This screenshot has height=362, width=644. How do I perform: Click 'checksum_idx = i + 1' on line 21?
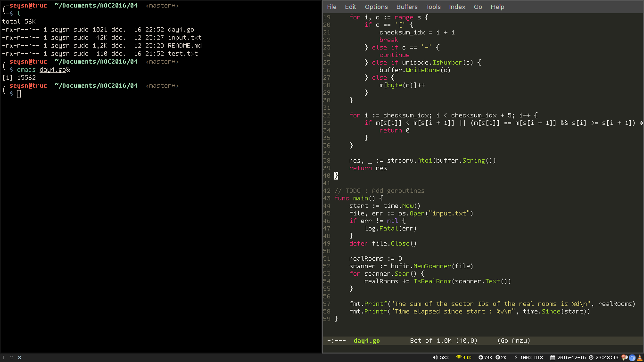tap(417, 33)
